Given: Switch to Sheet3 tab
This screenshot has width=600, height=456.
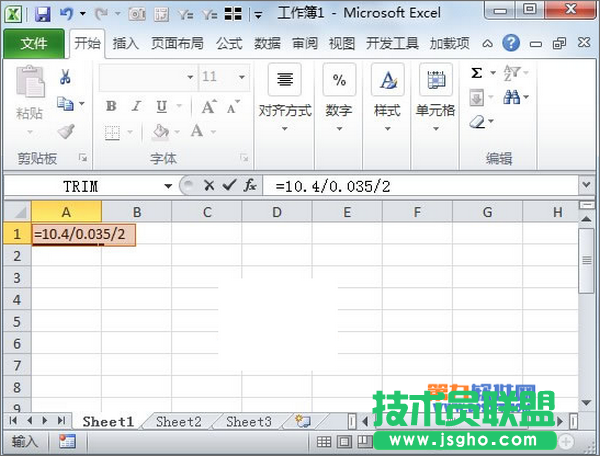Looking at the screenshot, I should point(249,422).
